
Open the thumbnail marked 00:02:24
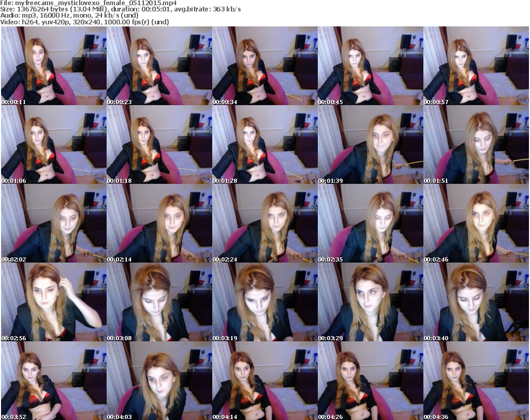click(x=264, y=223)
